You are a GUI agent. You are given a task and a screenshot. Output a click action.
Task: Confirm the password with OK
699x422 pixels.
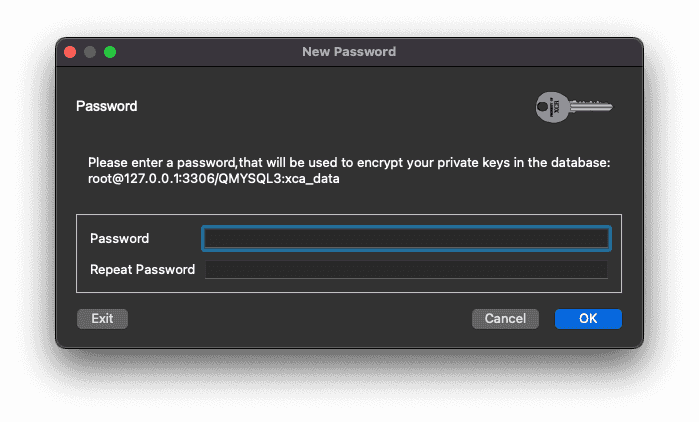click(588, 319)
